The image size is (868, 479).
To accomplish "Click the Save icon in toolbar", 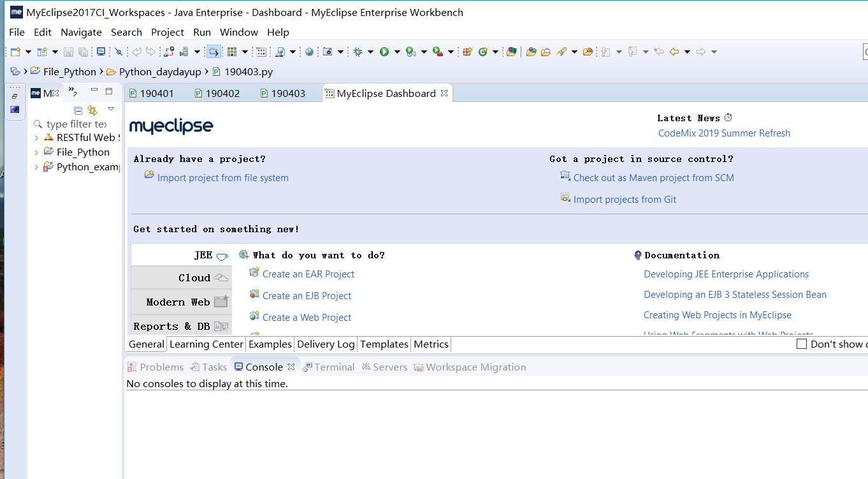I will point(68,52).
